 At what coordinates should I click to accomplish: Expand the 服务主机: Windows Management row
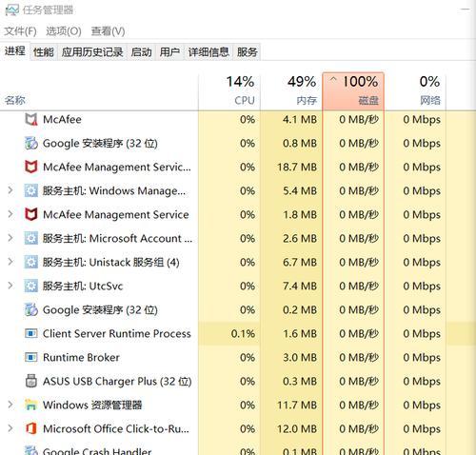coord(10,190)
